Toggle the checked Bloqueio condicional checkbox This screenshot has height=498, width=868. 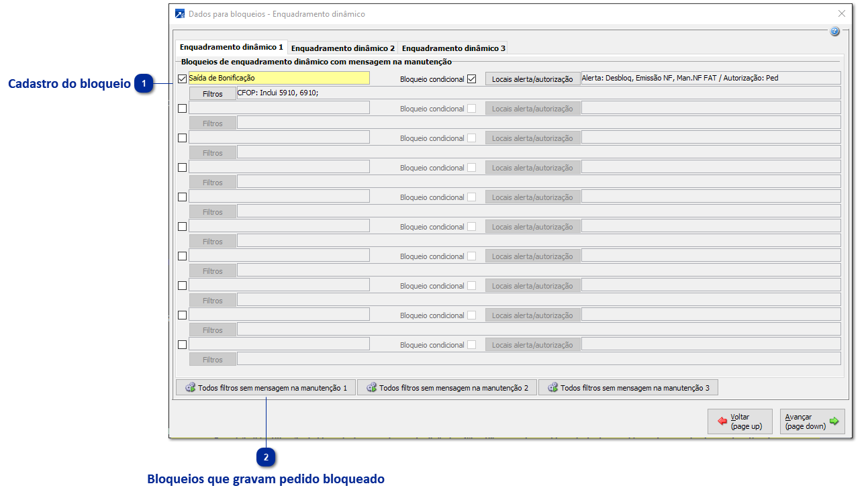[472, 79]
